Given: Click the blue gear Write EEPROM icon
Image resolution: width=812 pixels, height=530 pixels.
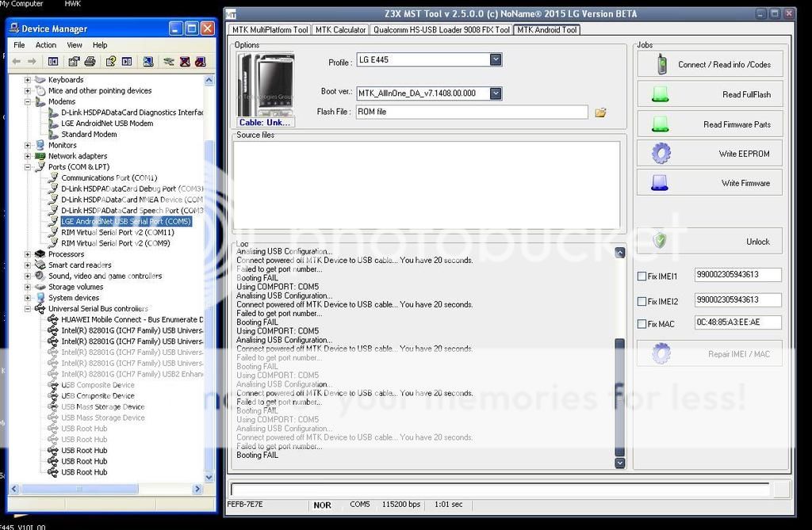Looking at the screenshot, I should (x=661, y=153).
